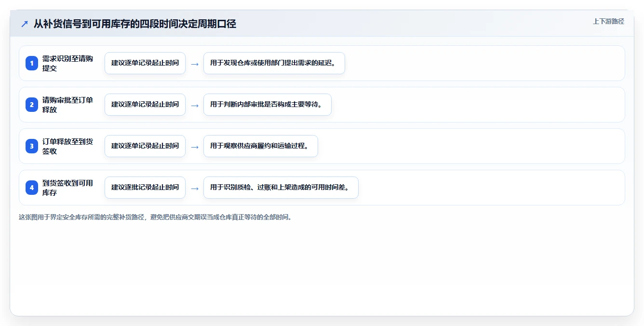Click the step 2 number badge

coord(32,105)
